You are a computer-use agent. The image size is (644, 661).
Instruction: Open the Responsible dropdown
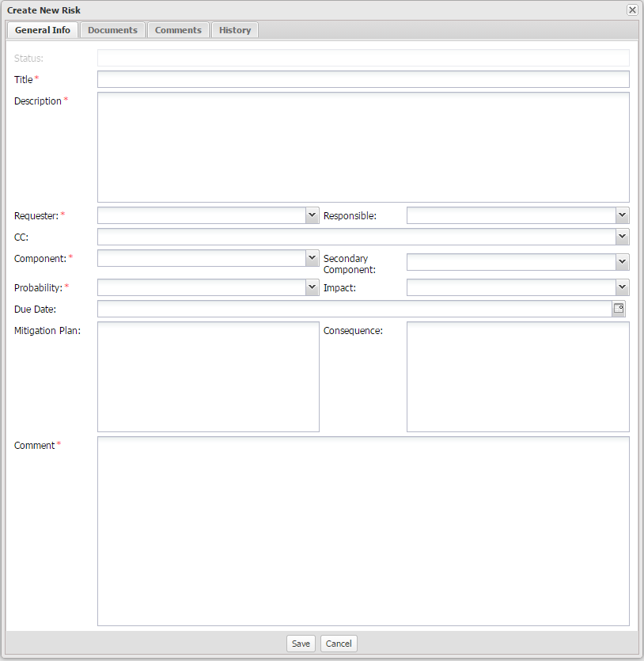click(622, 215)
